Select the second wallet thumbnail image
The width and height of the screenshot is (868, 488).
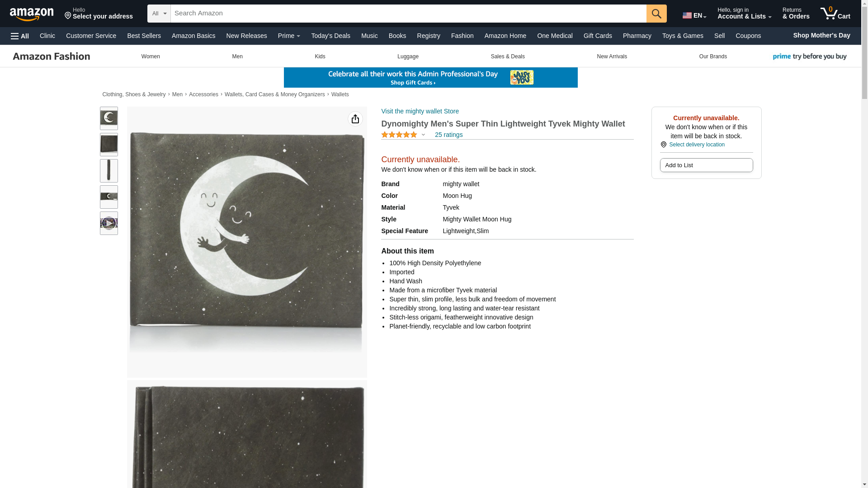tap(108, 145)
